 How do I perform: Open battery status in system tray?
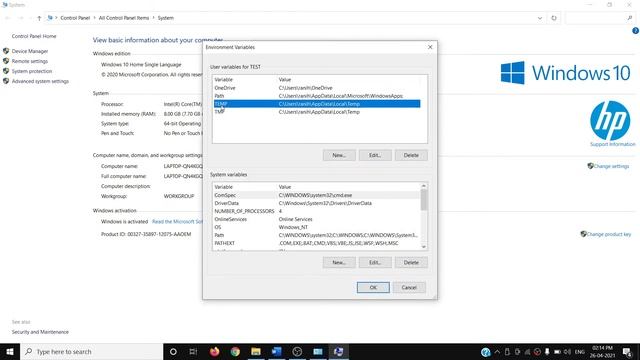(557, 352)
